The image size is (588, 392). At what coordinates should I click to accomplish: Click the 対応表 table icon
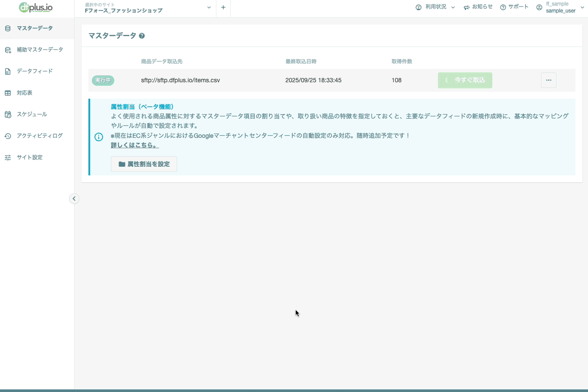(8, 93)
